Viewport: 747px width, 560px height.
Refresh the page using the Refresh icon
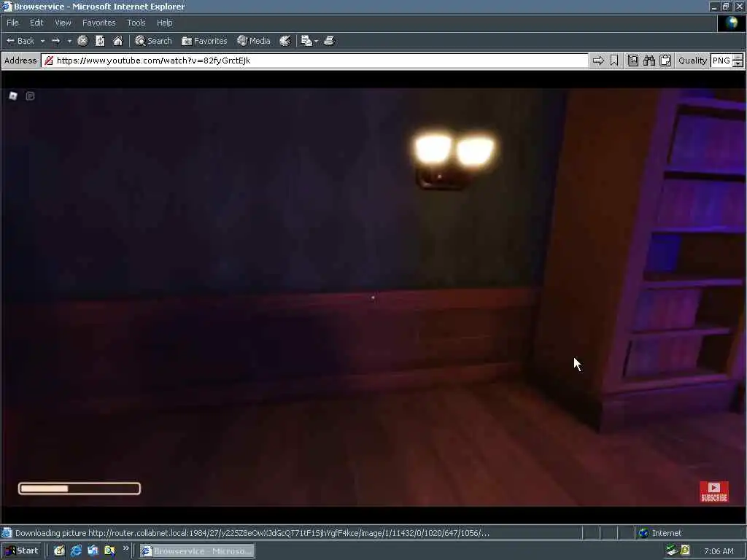[x=100, y=41]
